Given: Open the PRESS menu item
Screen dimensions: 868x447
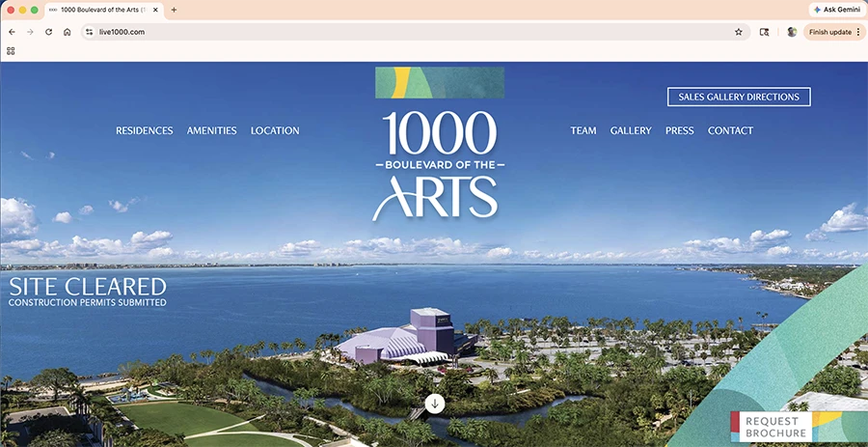Looking at the screenshot, I should point(680,130).
